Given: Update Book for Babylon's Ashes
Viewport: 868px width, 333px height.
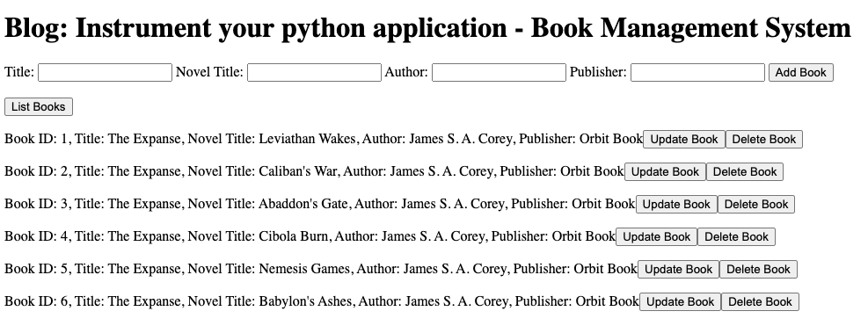Looking at the screenshot, I should click(681, 302).
